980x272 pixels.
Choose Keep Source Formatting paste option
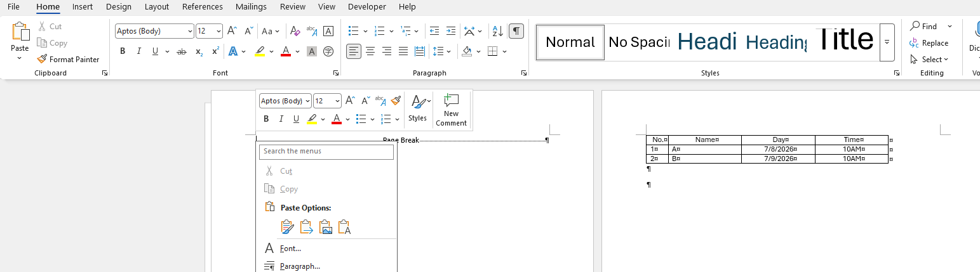pos(287,227)
